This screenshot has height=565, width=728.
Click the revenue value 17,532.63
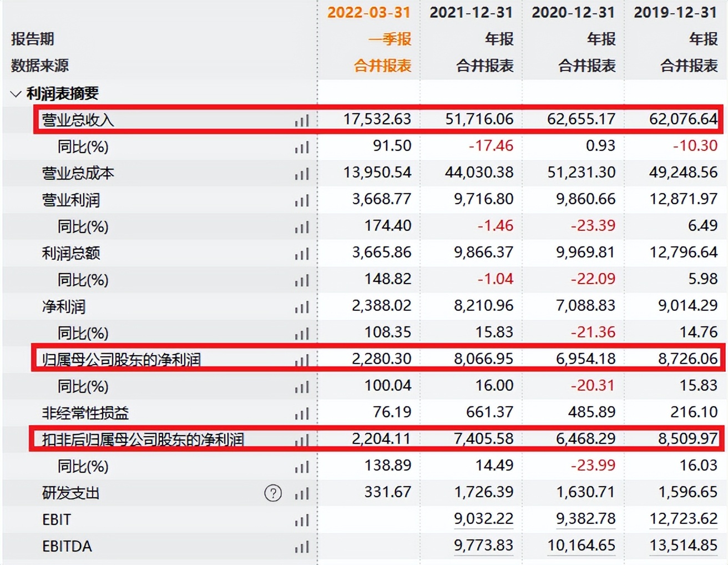click(x=377, y=119)
